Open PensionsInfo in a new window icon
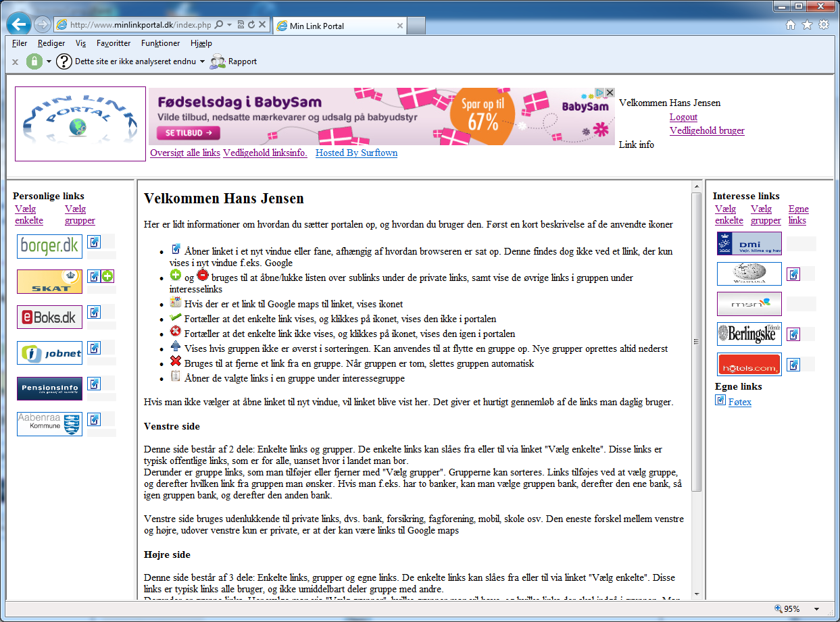The image size is (840, 622). point(94,384)
